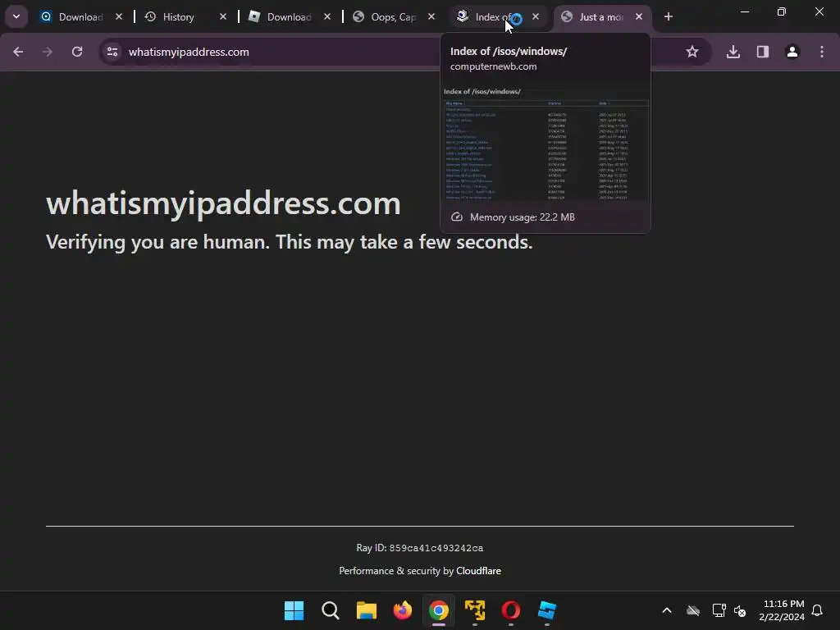This screenshot has width=840, height=630.
Task: Open the Roblox Studio taskbar icon
Action: coord(547,610)
